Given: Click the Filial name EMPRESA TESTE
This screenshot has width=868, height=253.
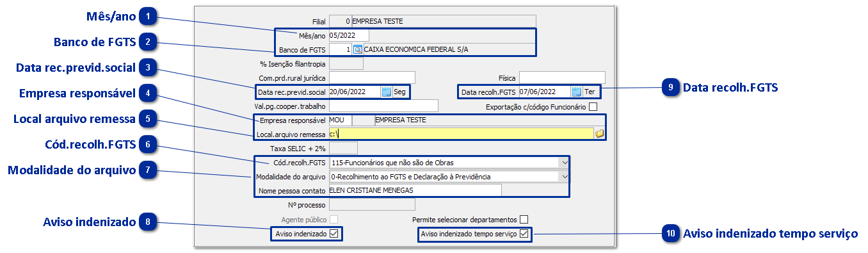Looking at the screenshot, I should pyautogui.click(x=378, y=22).
